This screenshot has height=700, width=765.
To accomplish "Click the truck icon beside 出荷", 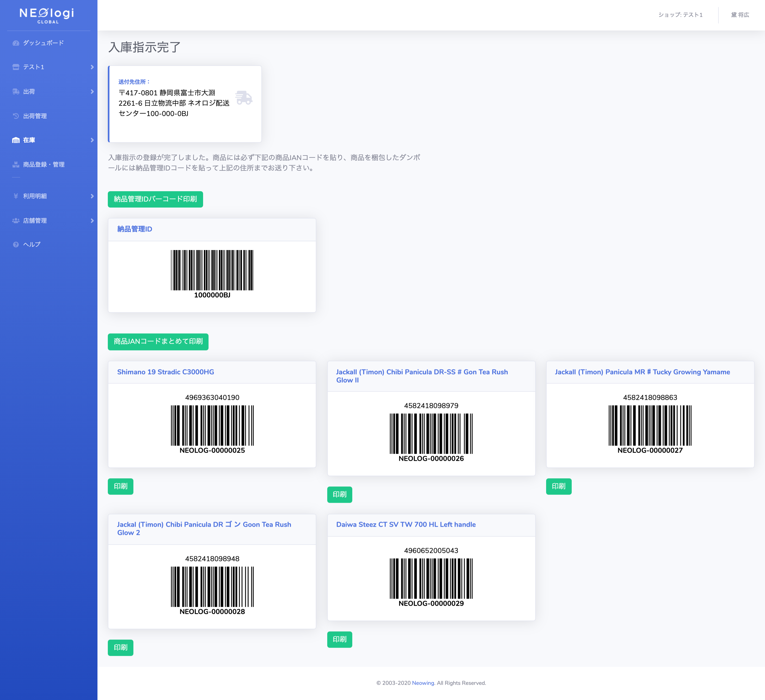I will [x=16, y=92].
